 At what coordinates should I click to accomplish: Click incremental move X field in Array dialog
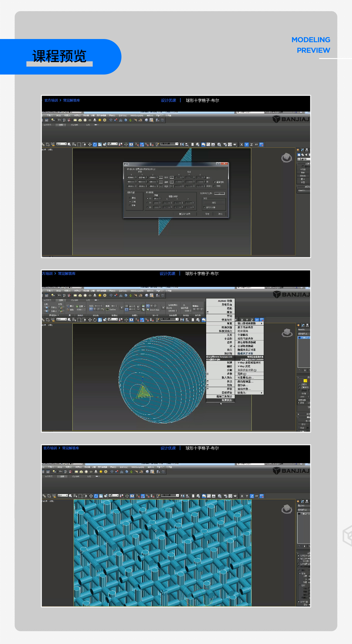tap(131, 178)
